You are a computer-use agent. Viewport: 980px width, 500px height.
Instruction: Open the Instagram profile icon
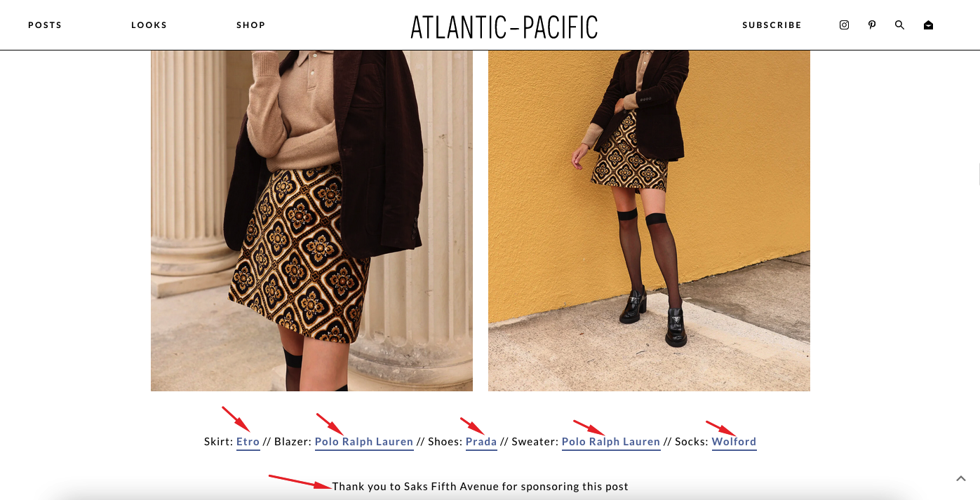[x=845, y=25]
